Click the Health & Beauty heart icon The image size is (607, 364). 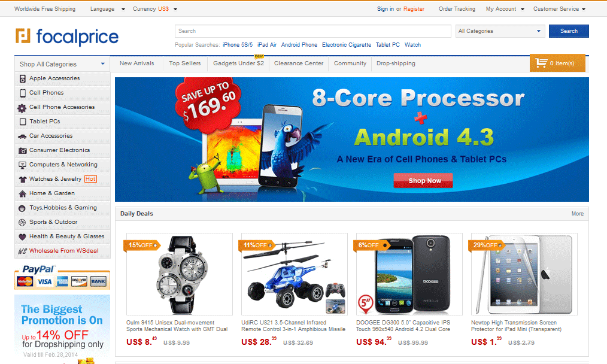click(x=23, y=237)
